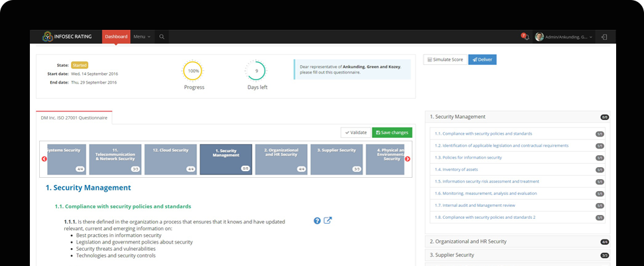
Task: Click the end date Thu, 29 September 2016
Action: [x=94, y=82]
